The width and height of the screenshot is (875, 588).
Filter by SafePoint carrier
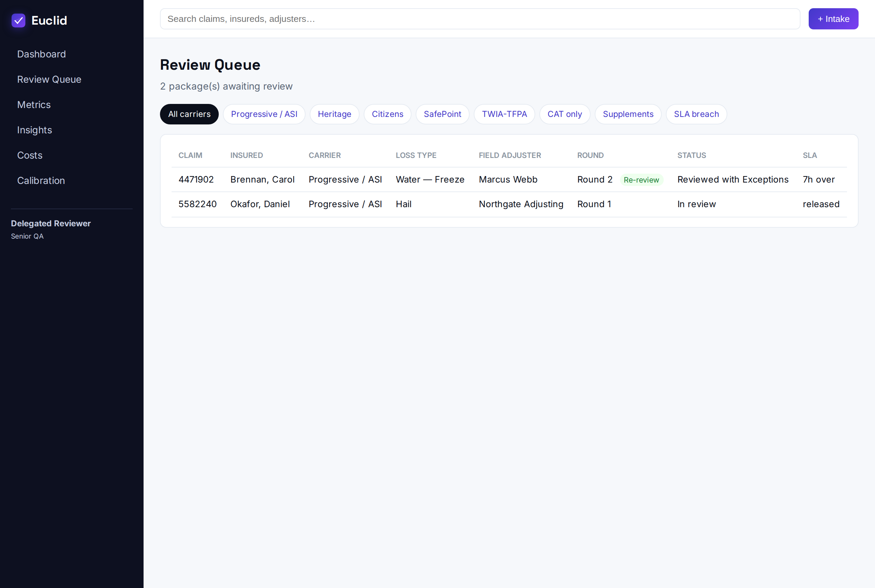click(x=442, y=114)
